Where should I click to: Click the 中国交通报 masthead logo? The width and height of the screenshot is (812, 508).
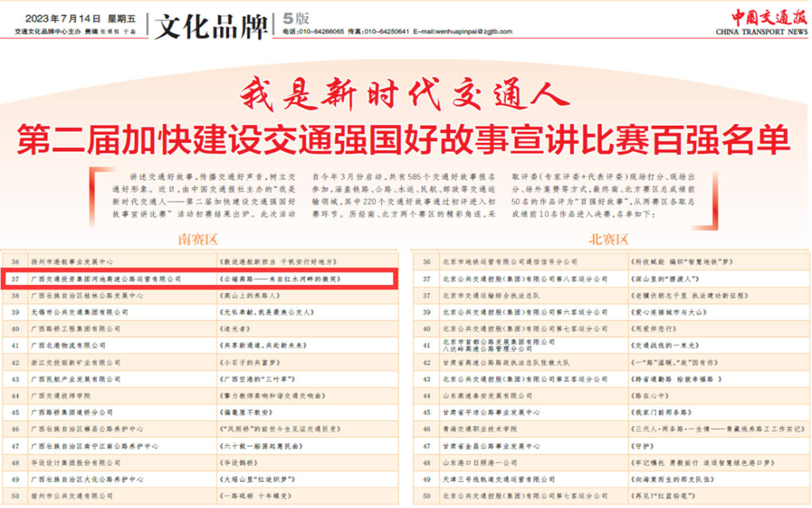(x=769, y=17)
